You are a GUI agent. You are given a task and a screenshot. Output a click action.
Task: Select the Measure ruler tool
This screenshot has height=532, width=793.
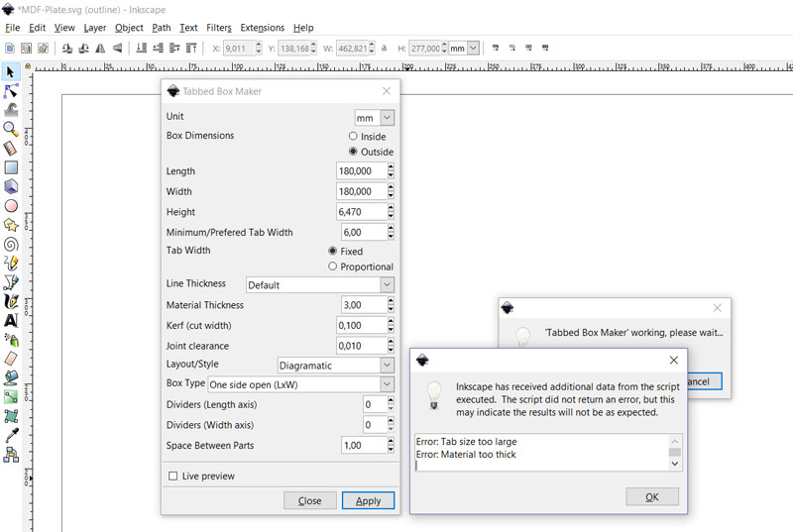pyautogui.click(x=11, y=148)
